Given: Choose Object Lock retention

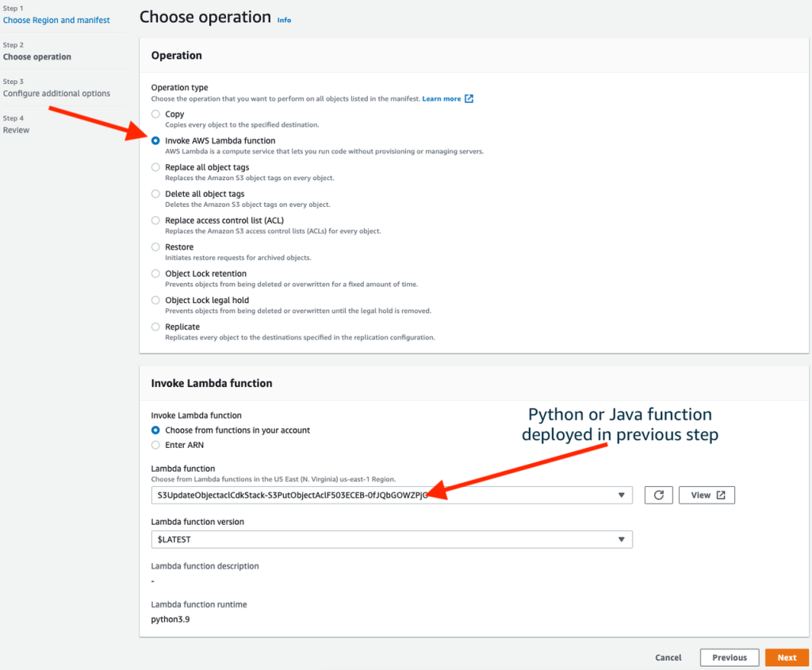Looking at the screenshot, I should (x=155, y=273).
